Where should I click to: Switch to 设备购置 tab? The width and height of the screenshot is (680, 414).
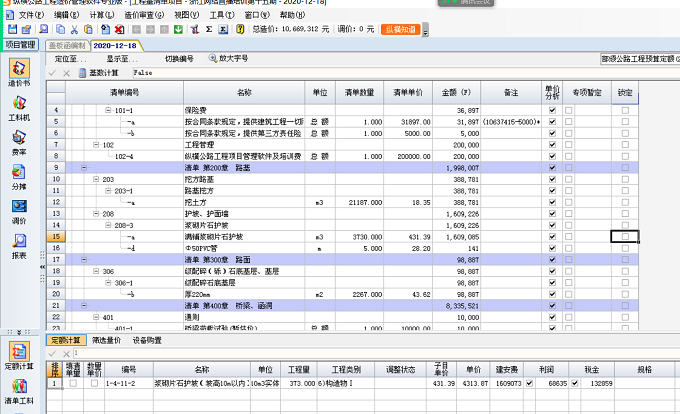(x=147, y=340)
